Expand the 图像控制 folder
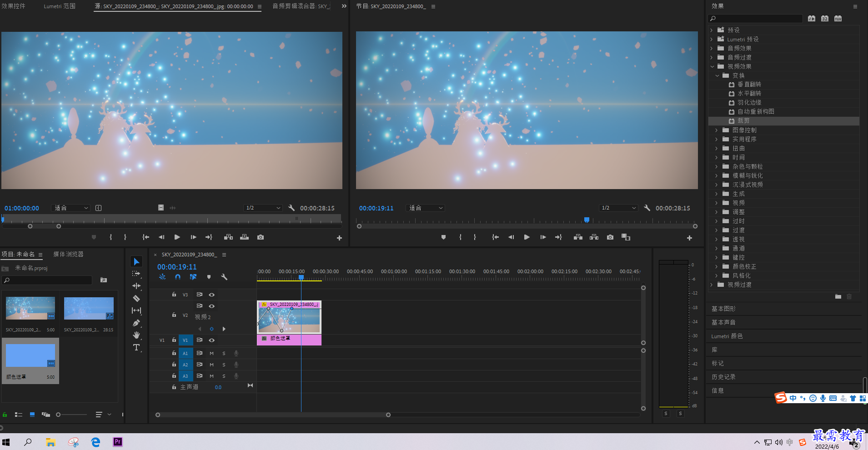868x450 pixels. coord(717,130)
